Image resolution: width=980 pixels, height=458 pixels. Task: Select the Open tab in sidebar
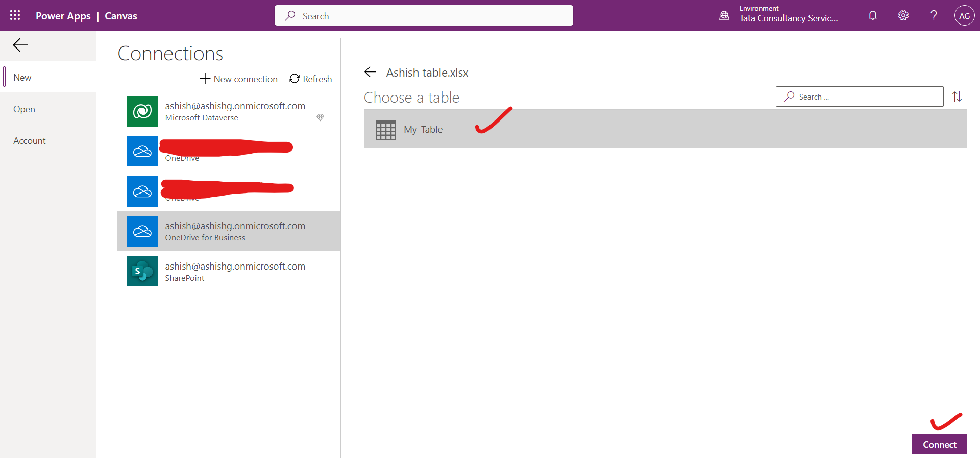(48, 109)
